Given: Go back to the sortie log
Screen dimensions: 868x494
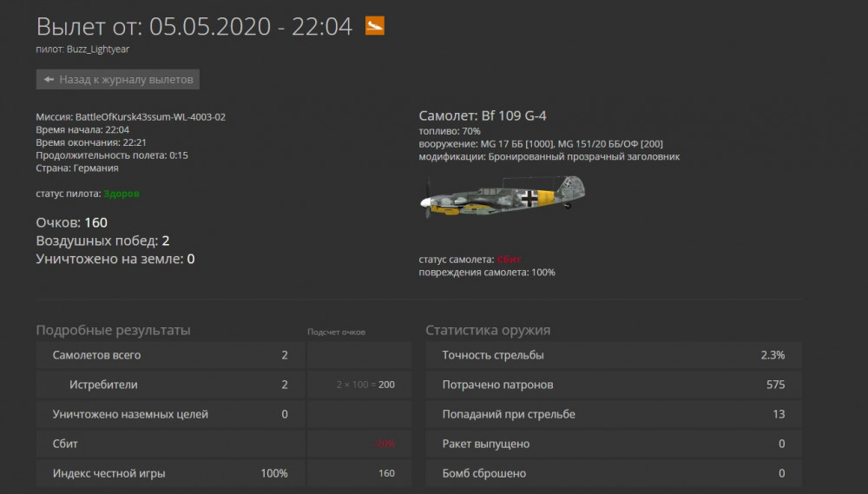Looking at the screenshot, I should (x=118, y=79).
